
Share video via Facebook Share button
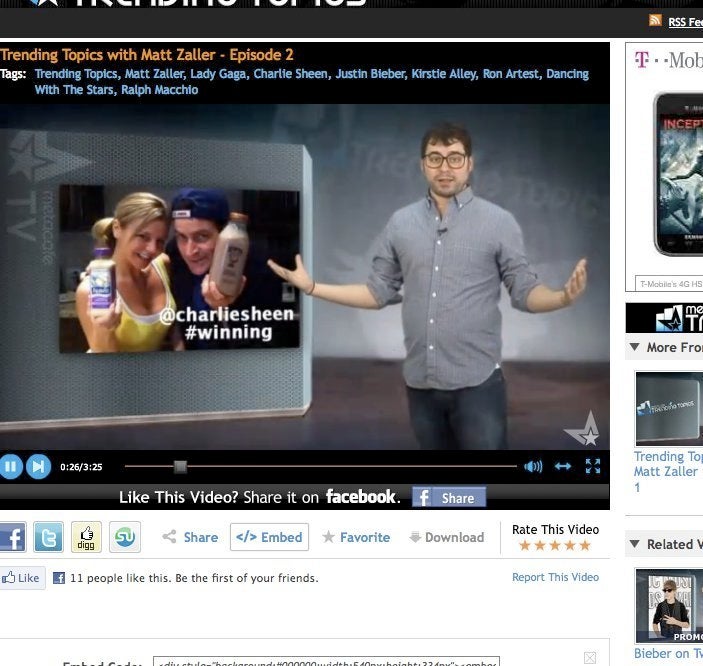point(449,497)
